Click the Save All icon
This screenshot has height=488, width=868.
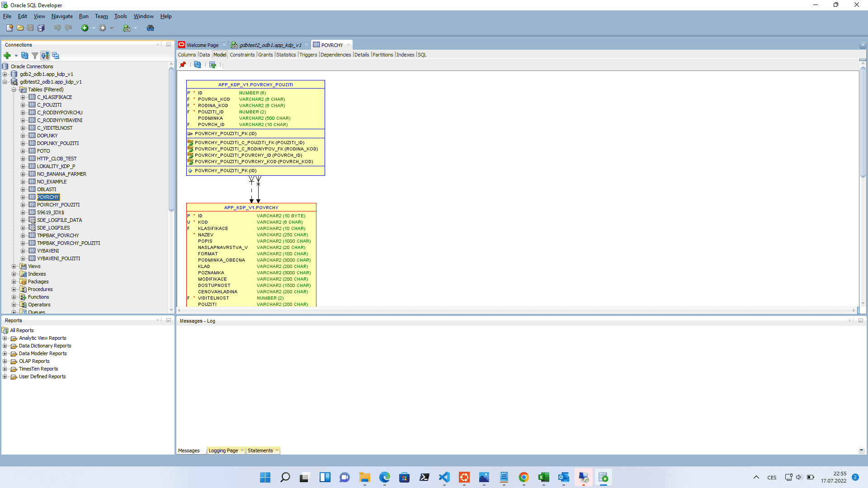41,28
